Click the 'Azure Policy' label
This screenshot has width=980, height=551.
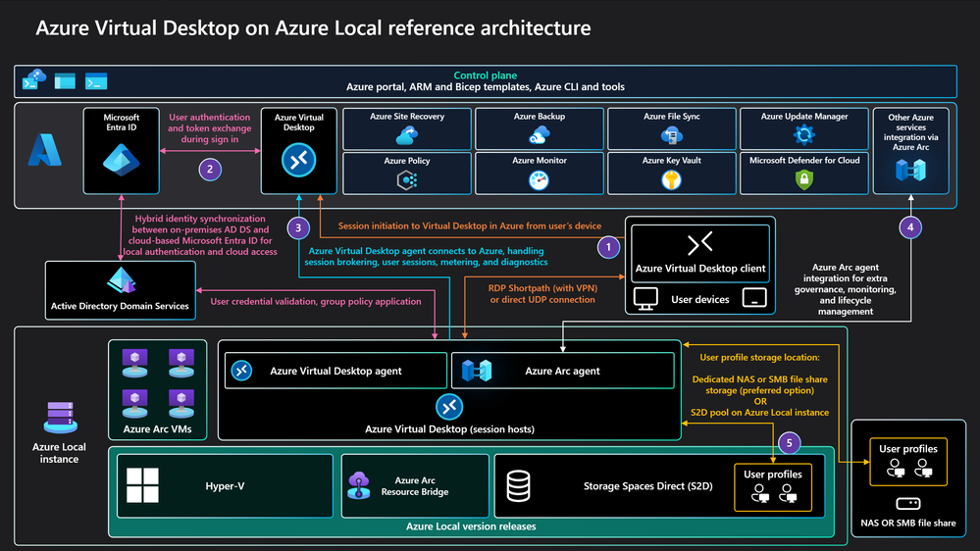(x=407, y=161)
